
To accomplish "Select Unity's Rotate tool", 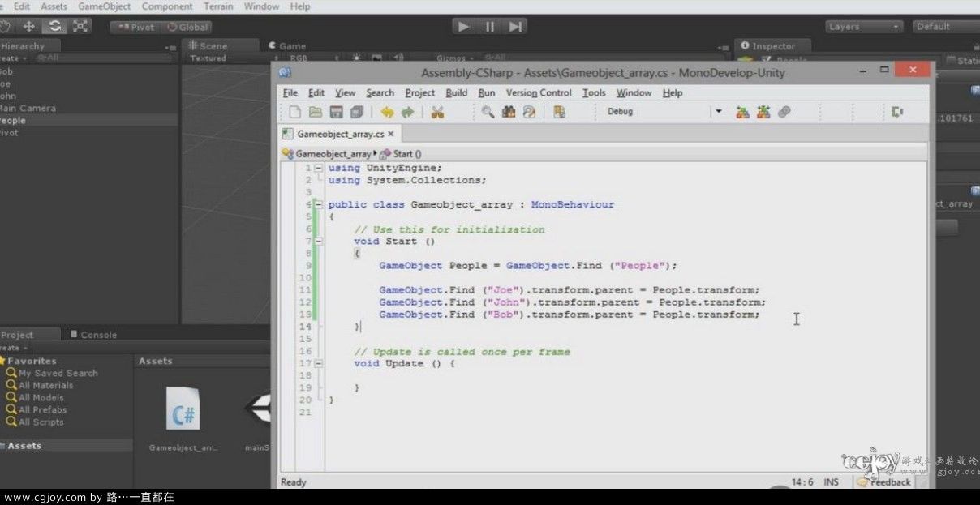I will click(54, 26).
